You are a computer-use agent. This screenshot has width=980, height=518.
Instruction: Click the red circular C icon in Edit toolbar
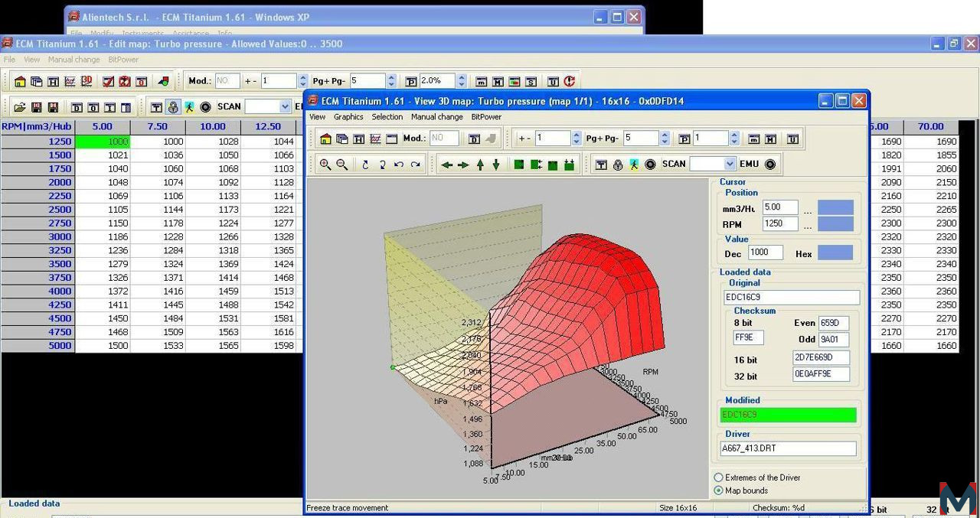(x=569, y=81)
